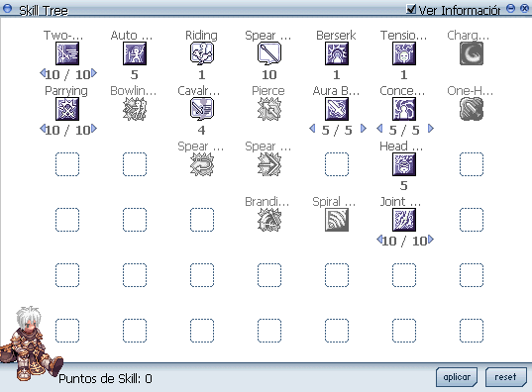Click the Auto Counter level value 5
This screenshot has width=532, height=392.
click(135, 74)
